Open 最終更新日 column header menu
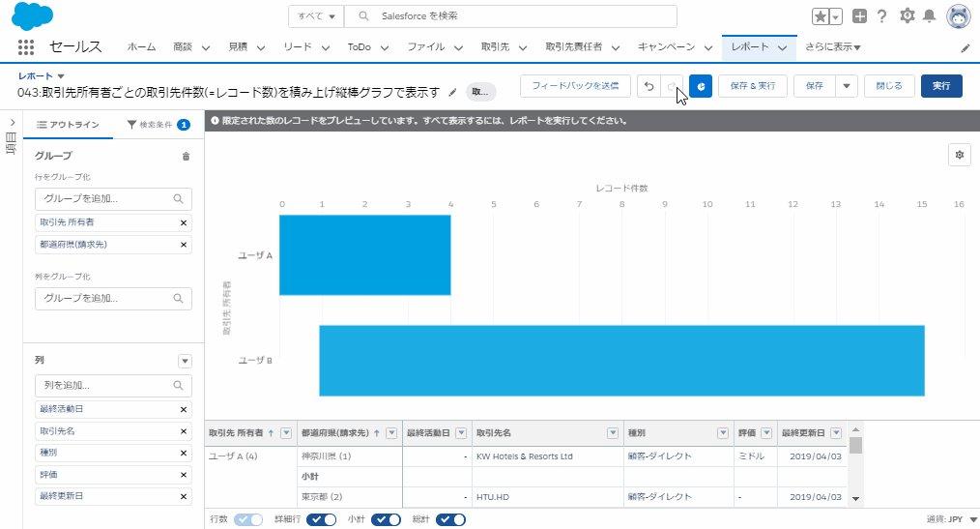The width and height of the screenshot is (980, 529). click(836, 432)
